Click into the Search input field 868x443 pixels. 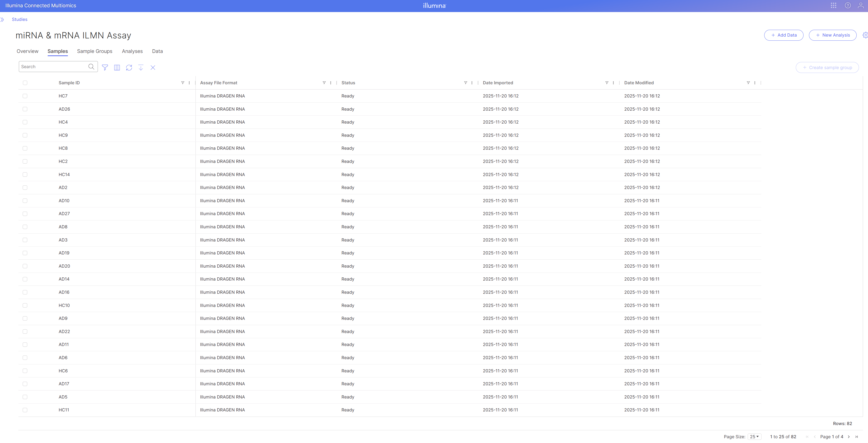pyautogui.click(x=53, y=67)
